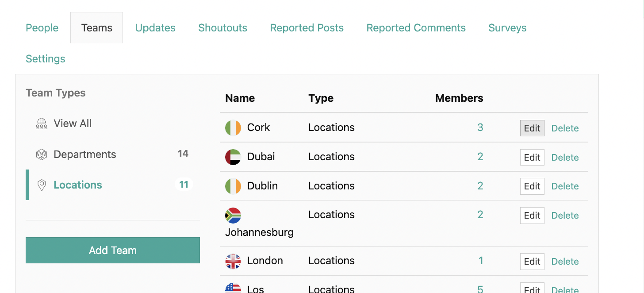Click the London team name
The image size is (644, 293).
[265, 261]
